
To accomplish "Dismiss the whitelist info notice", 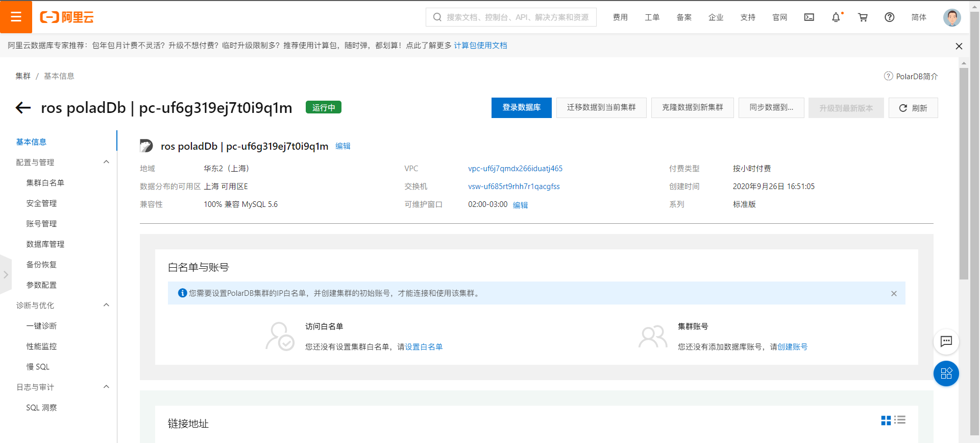I will [x=894, y=293].
